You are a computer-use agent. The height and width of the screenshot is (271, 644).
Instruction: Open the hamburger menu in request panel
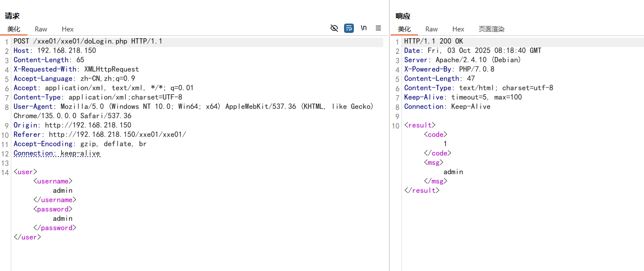click(378, 28)
